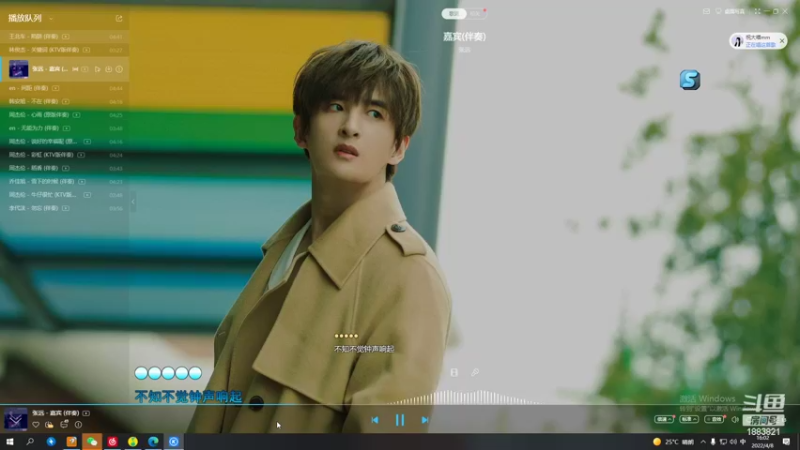Click the 正在唱这首歌 link in the popup
Screen dimensions: 800x450
coord(760,45)
